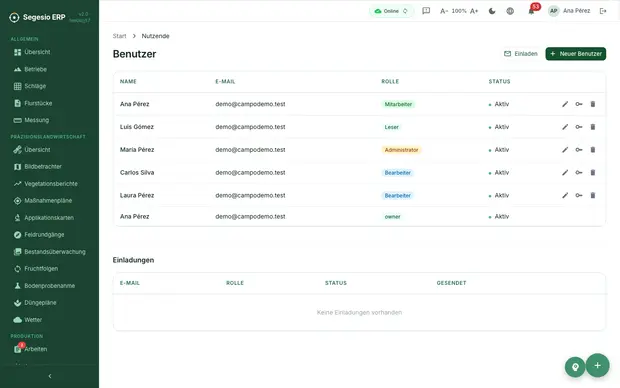
Task: Click the Neuer Benutzer button
Action: 576,54
